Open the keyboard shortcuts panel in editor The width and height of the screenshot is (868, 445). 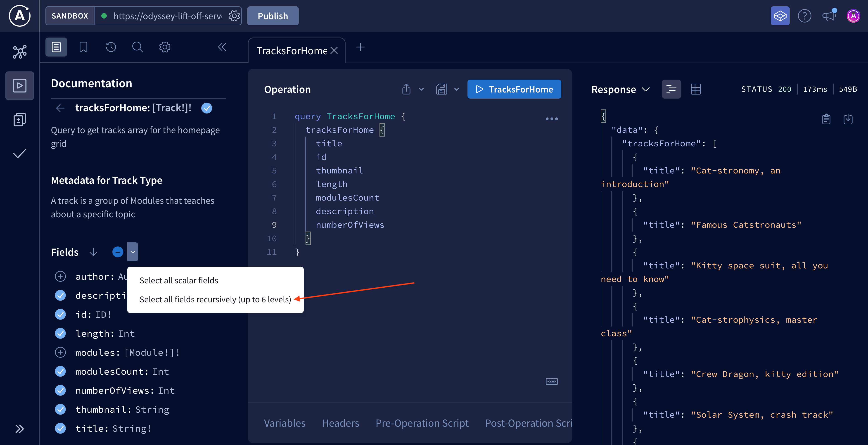point(552,381)
